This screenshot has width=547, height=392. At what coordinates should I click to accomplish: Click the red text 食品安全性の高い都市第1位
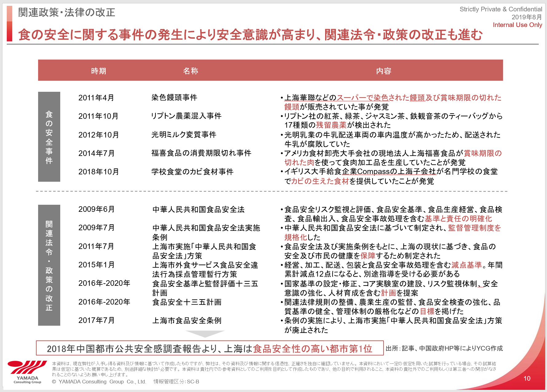[313, 349]
